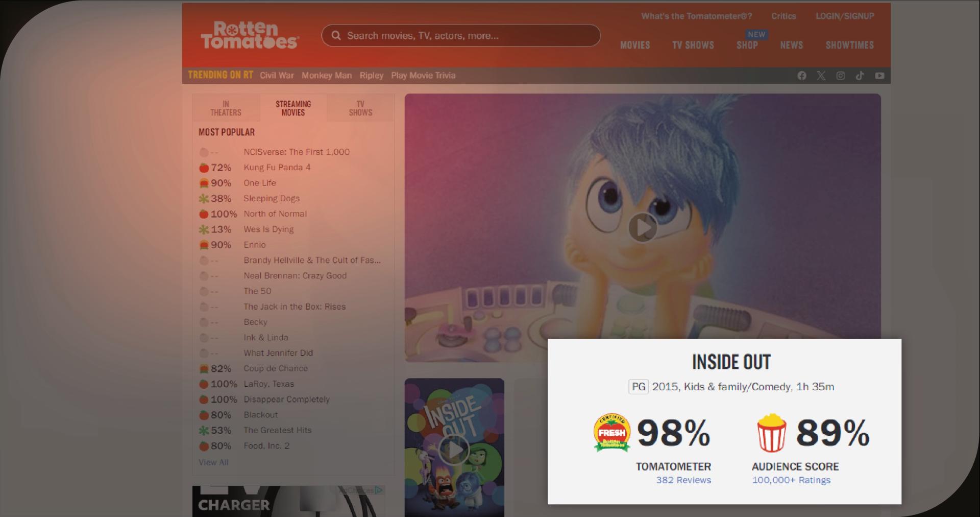Switch to the TV Shows tab
Viewport: 980px width, 517px height.
pyautogui.click(x=360, y=108)
